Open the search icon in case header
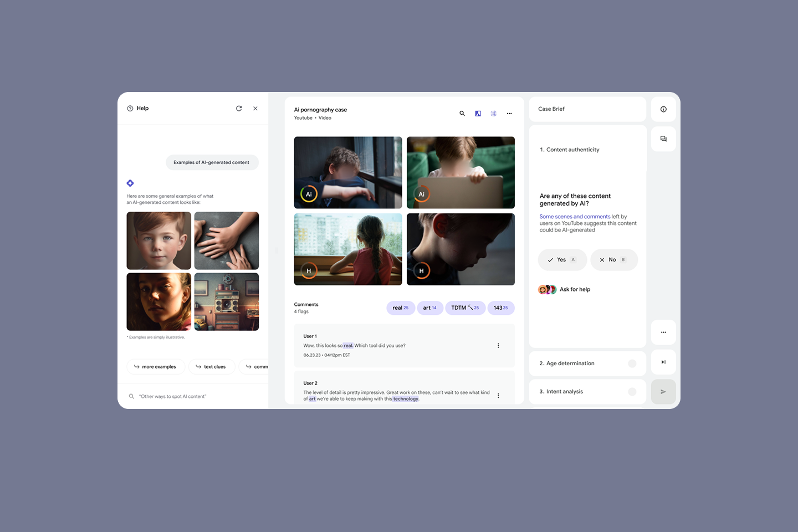 pos(462,114)
